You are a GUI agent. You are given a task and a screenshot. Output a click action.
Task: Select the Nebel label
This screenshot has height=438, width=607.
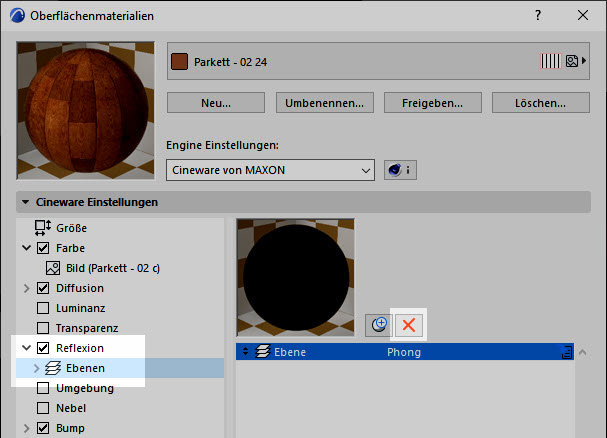(71, 408)
